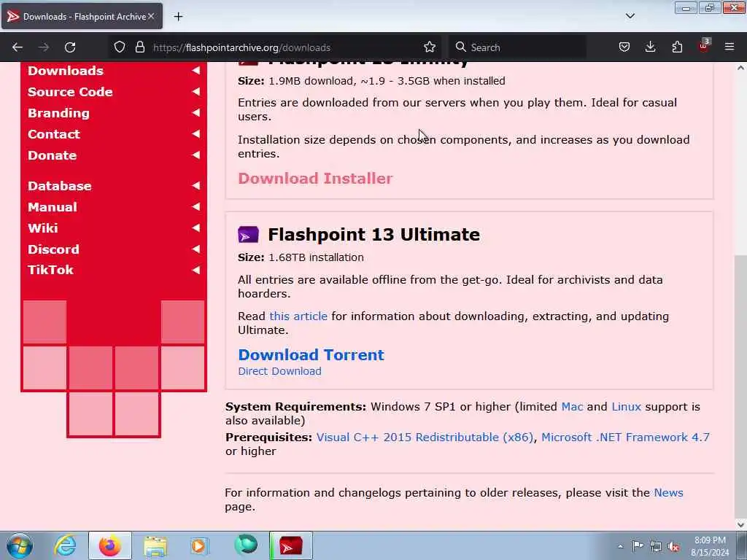The height and width of the screenshot is (560, 747).
Task: Visit the News page link
Action: coord(668,493)
